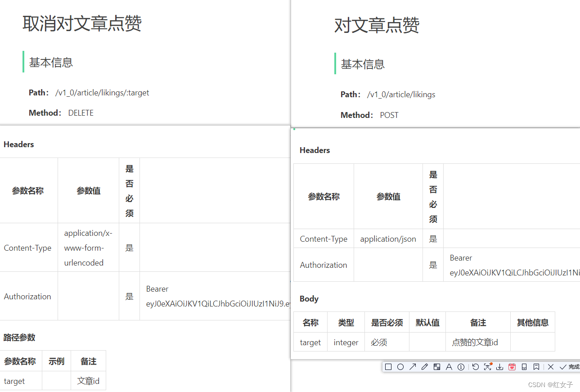Image resolution: width=580 pixels, height=392 pixels.
Task: Click application/x-www-form-urlencoded value cell
Action: click(88, 248)
